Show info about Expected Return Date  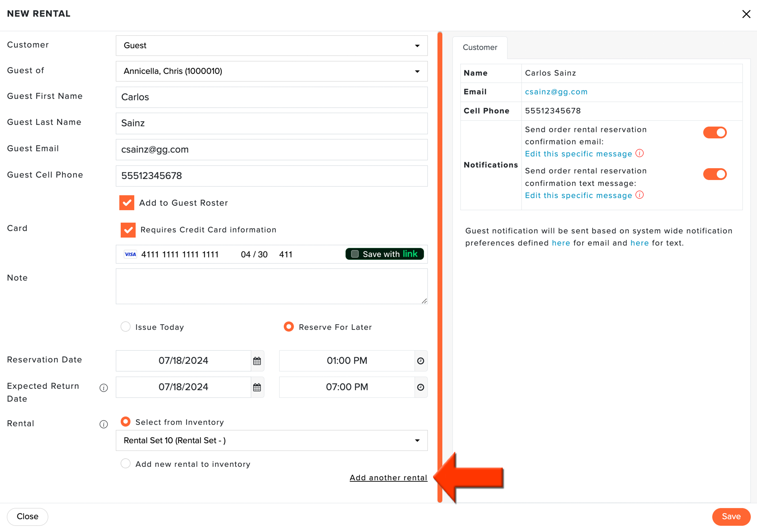(104, 388)
